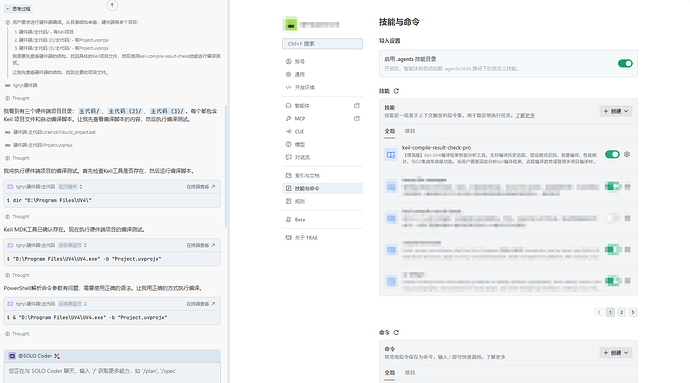The image size is (690, 383).
Task: Click the chat panel vertical scrollbar
Action: coord(227,166)
